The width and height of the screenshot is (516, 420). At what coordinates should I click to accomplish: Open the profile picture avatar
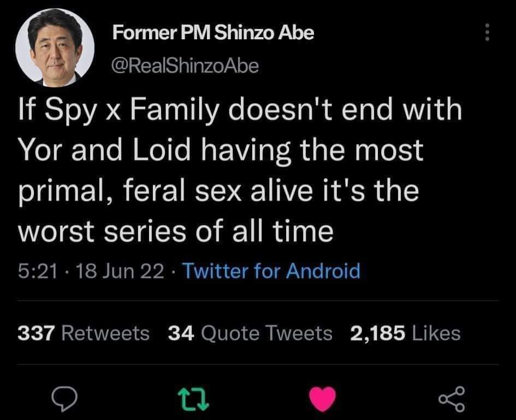pos(54,48)
